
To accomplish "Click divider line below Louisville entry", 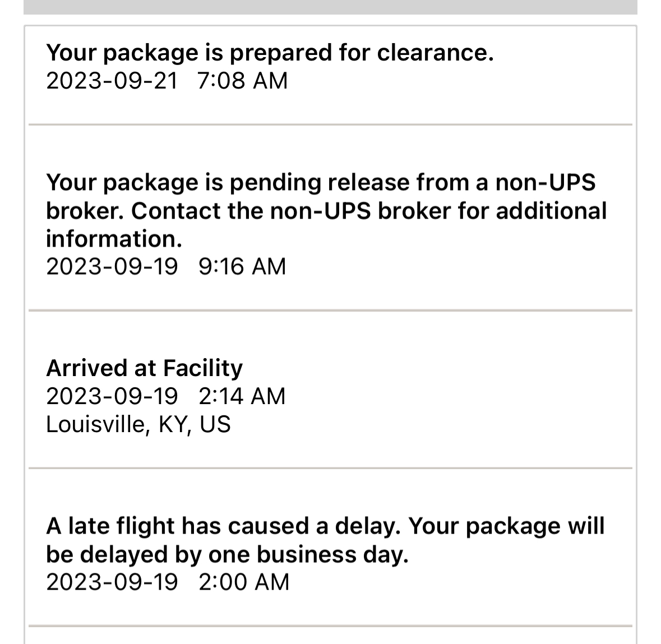I will tap(330, 467).
